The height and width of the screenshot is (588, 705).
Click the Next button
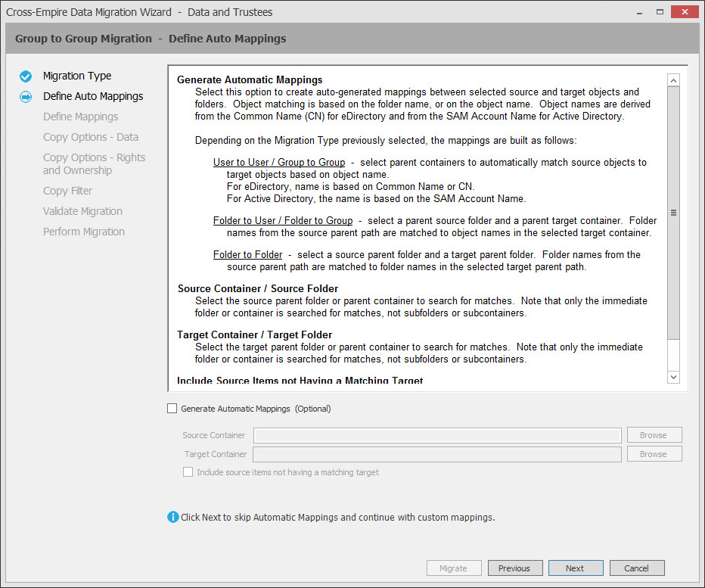pos(576,568)
